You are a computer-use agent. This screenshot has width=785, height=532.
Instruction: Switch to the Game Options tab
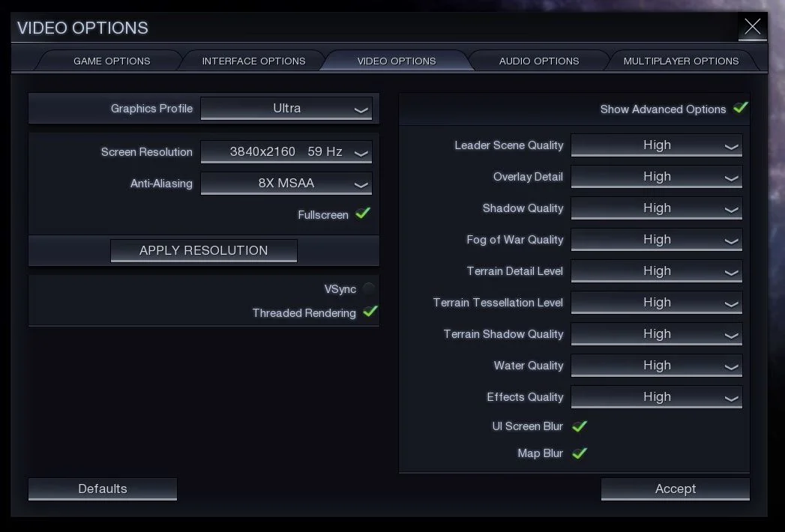112,61
